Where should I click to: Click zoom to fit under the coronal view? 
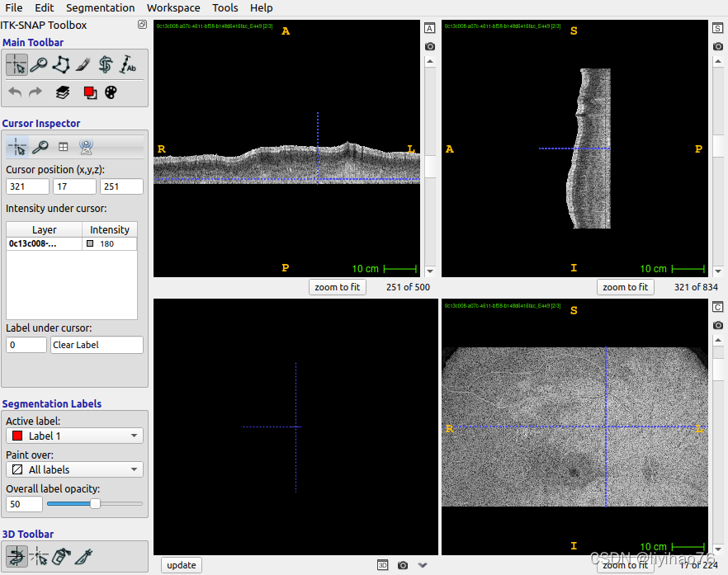tap(626, 565)
